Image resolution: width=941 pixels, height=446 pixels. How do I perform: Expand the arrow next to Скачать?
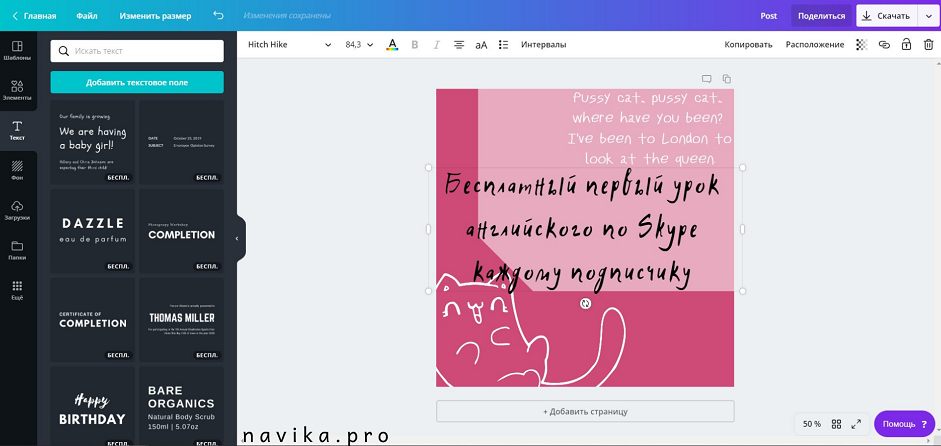click(926, 16)
